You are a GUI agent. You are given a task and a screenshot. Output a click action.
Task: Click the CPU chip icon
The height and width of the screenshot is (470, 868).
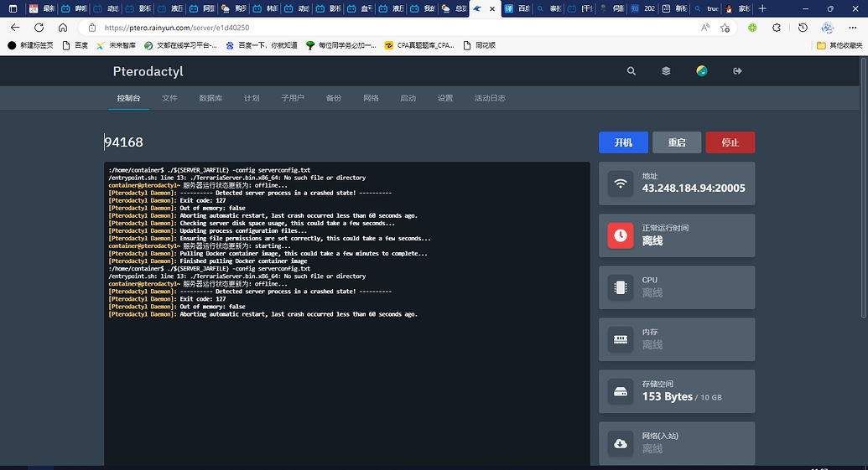pos(621,287)
